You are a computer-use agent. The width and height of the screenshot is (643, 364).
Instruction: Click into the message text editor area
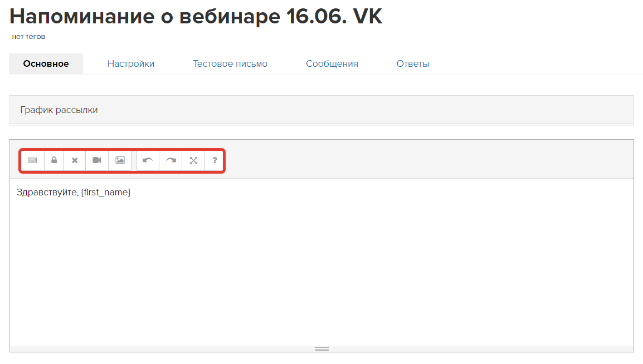point(321,262)
